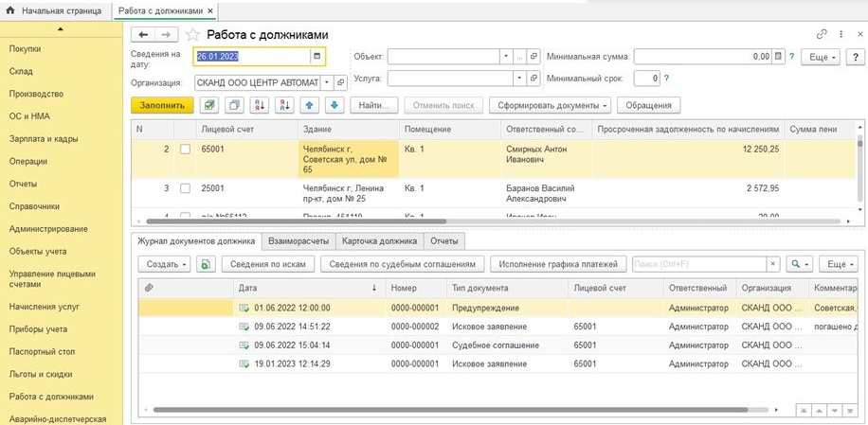Image resolution: width=868 pixels, height=425 pixels.
Task: Go back with the left arrow button
Action: point(143,35)
